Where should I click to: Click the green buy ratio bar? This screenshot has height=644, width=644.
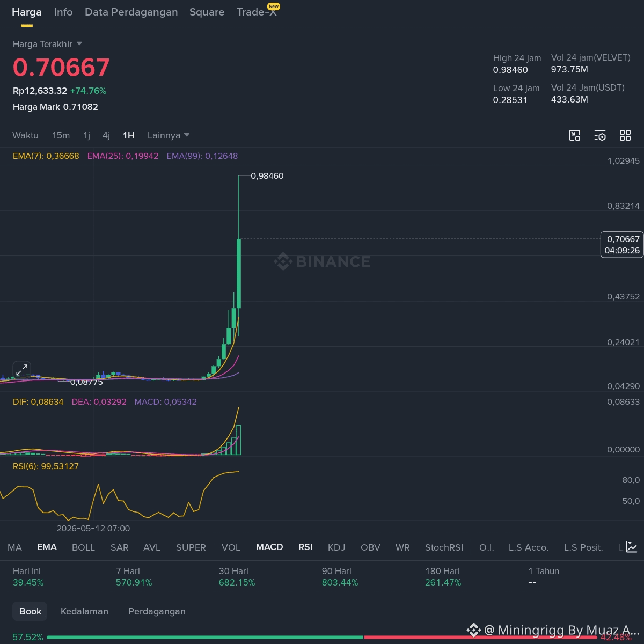(205, 637)
